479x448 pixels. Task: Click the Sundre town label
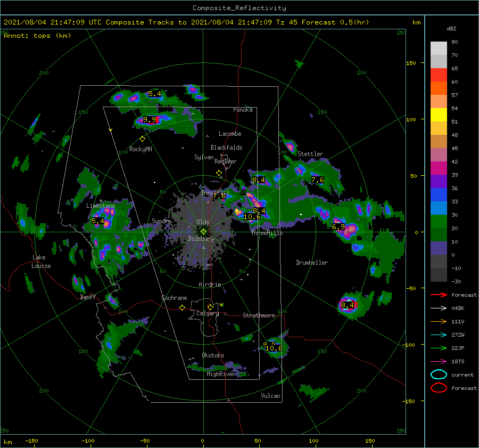pyautogui.click(x=161, y=221)
